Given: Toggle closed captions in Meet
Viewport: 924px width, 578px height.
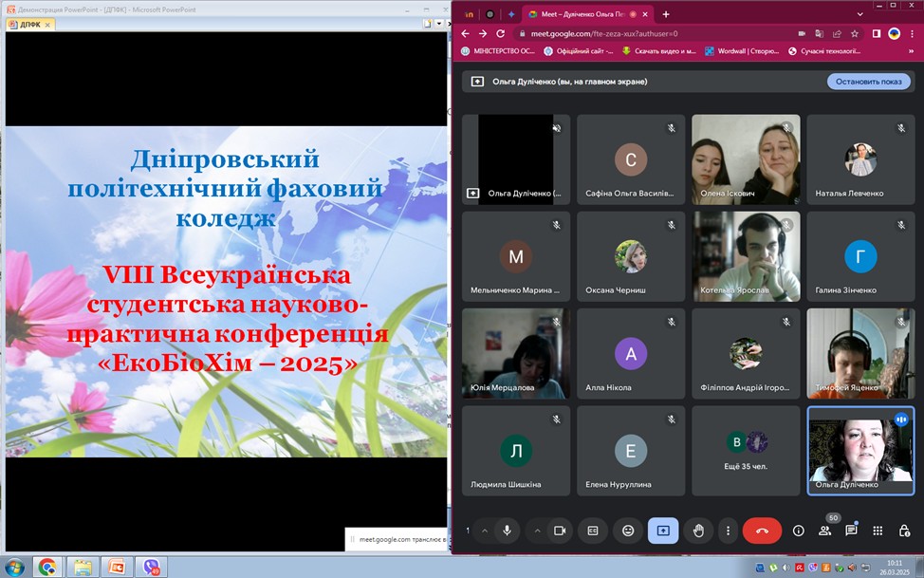Looking at the screenshot, I should tap(593, 531).
